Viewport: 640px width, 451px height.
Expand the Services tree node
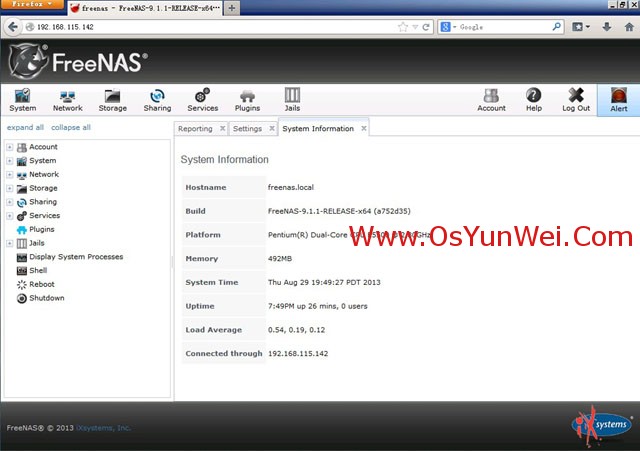pyautogui.click(x=9, y=216)
